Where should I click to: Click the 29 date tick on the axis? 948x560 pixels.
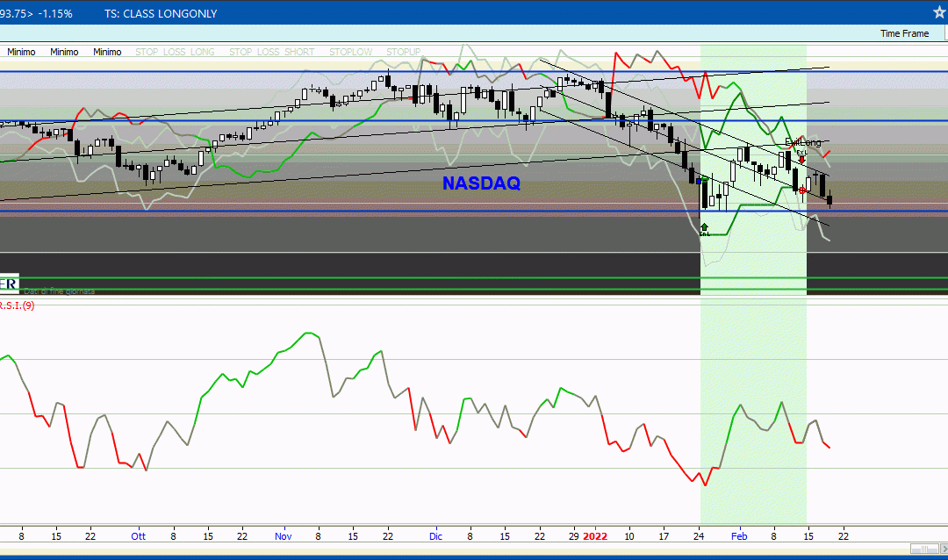click(x=574, y=536)
